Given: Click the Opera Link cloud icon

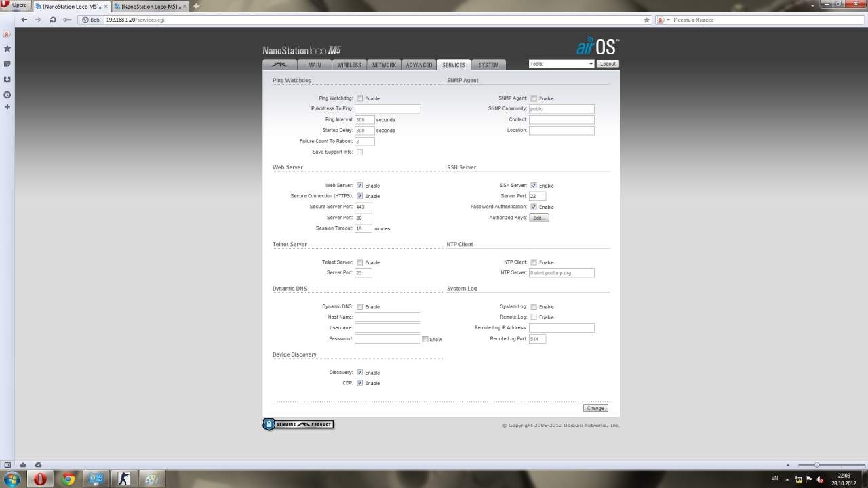Looking at the screenshot, I should [23, 465].
